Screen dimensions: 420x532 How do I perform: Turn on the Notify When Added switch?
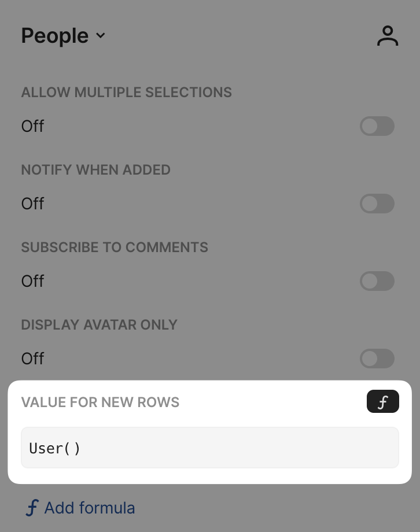(x=377, y=204)
